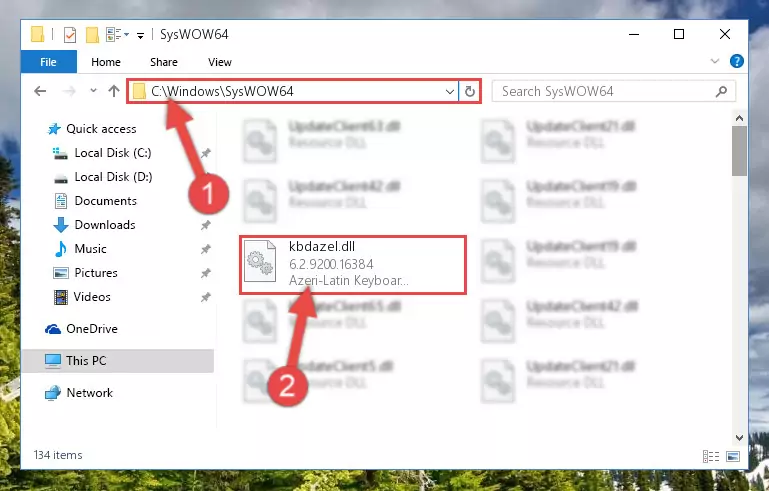Click the Network icon in sidebar
The height and width of the screenshot is (491, 769).
pos(53,393)
